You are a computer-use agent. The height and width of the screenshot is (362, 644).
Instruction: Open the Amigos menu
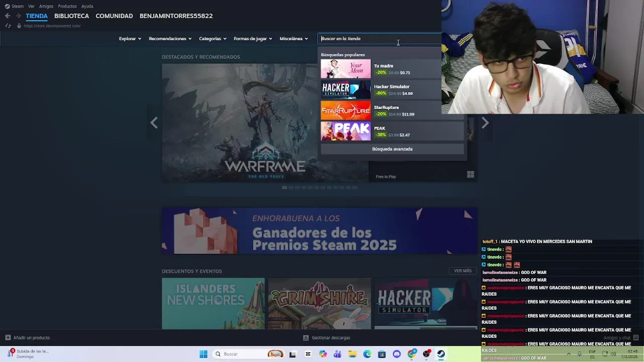pyautogui.click(x=46, y=6)
